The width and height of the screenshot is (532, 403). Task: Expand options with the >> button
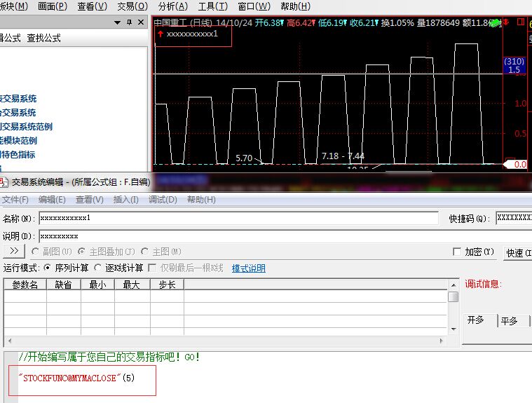click(x=14, y=251)
